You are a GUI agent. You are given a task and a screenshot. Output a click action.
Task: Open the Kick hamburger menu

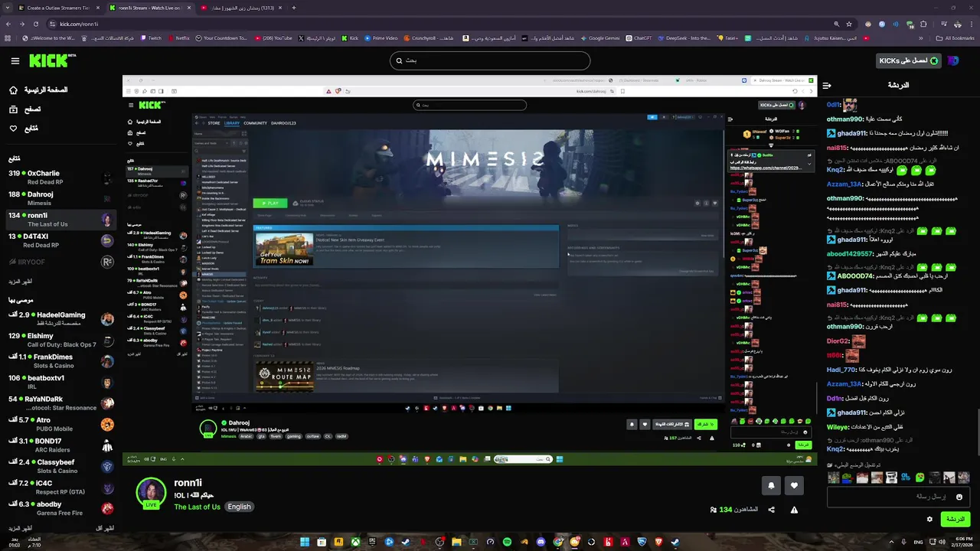[x=15, y=60]
